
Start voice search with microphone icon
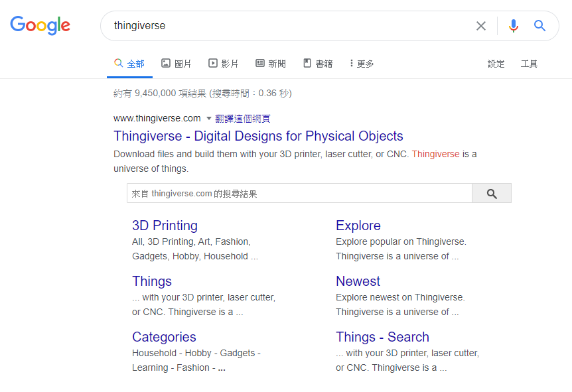[513, 26]
